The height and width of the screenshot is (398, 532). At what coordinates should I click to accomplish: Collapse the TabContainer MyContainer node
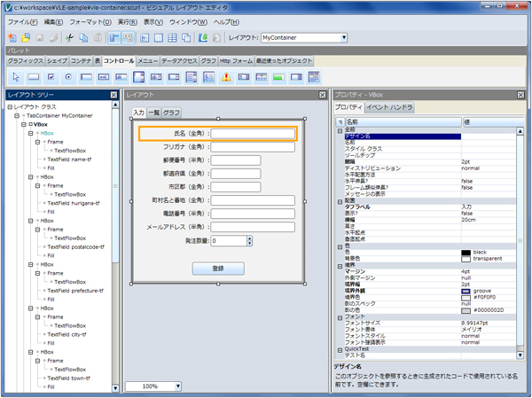17,116
